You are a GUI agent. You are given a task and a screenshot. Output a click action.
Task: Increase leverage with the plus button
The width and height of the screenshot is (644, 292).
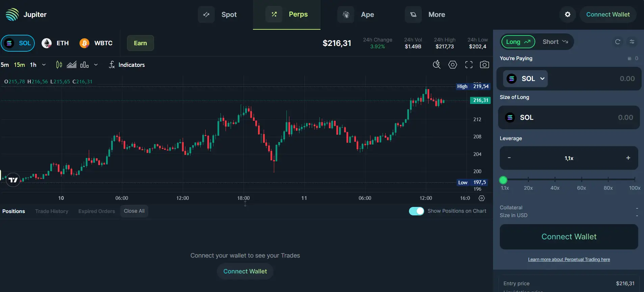pos(628,158)
